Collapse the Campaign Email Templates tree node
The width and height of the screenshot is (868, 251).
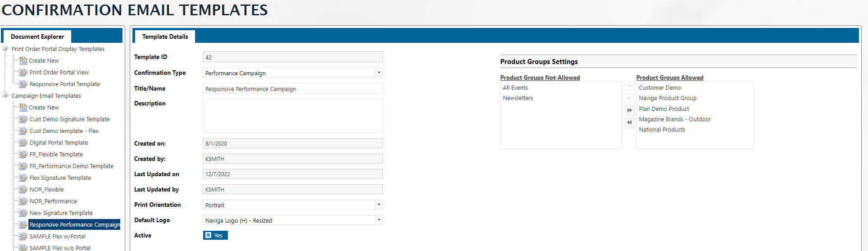(5, 96)
